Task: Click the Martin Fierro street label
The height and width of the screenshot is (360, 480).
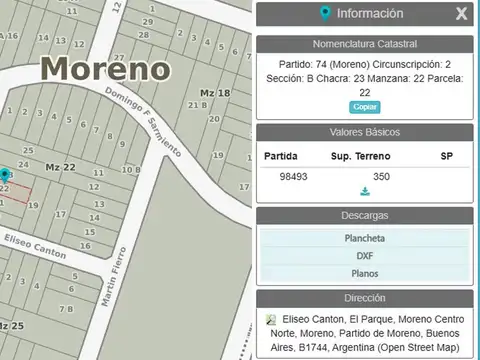Action: click(x=114, y=277)
